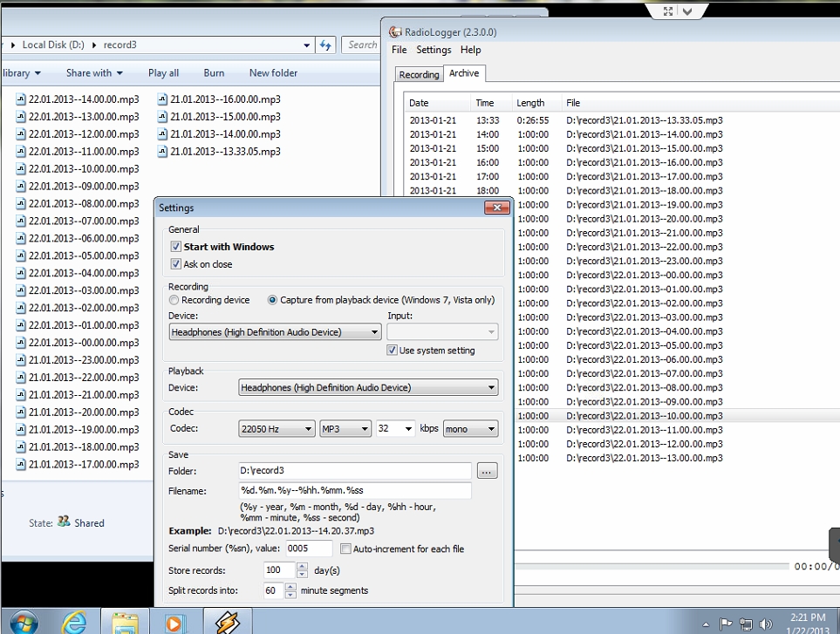Close the Settings dialog

(x=496, y=208)
